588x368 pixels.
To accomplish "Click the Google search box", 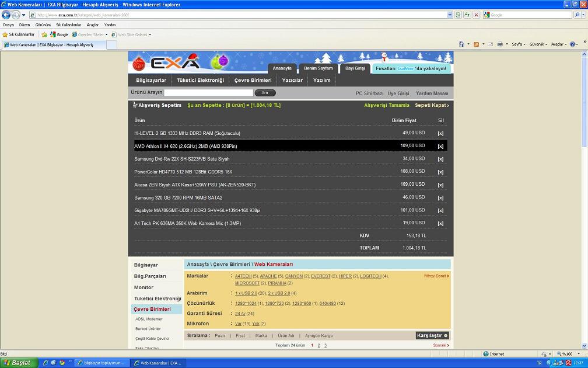I will pyautogui.click(x=530, y=15).
